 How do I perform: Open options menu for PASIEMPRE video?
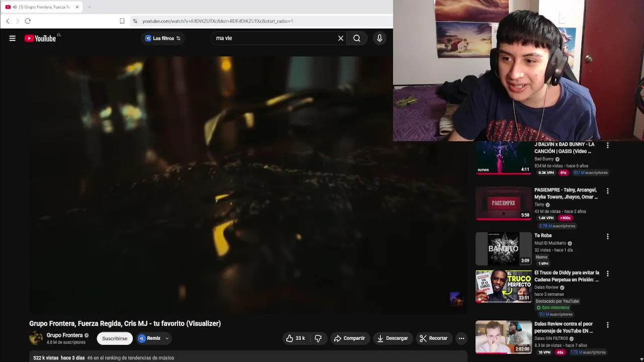coord(608,191)
